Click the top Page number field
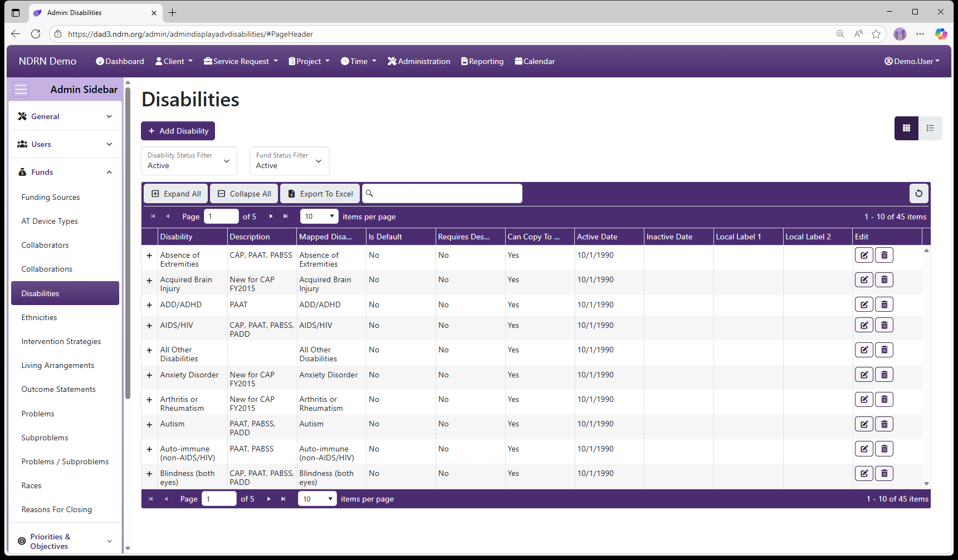The height and width of the screenshot is (560, 958). tap(221, 217)
